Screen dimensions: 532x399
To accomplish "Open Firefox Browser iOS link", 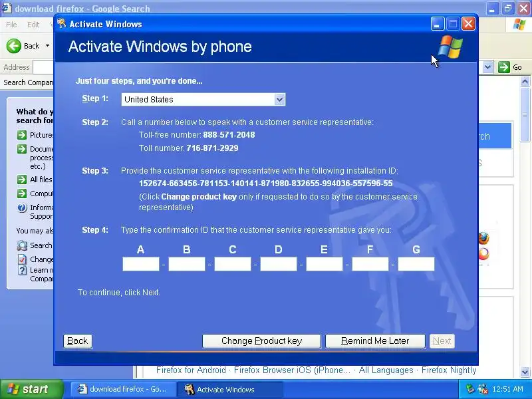I will tap(292, 370).
